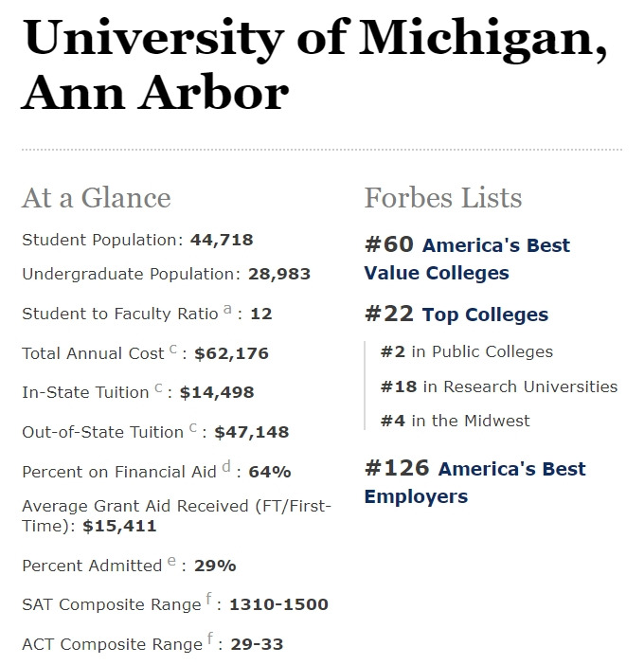Click footnote 'c' next to Total Annual Cost
This screenshot has height=665, width=644.
pos(173,349)
